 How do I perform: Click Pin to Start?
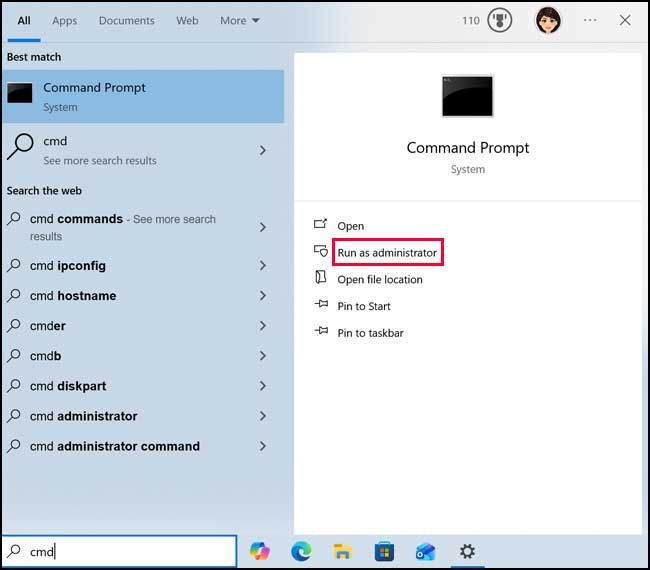[x=364, y=306]
